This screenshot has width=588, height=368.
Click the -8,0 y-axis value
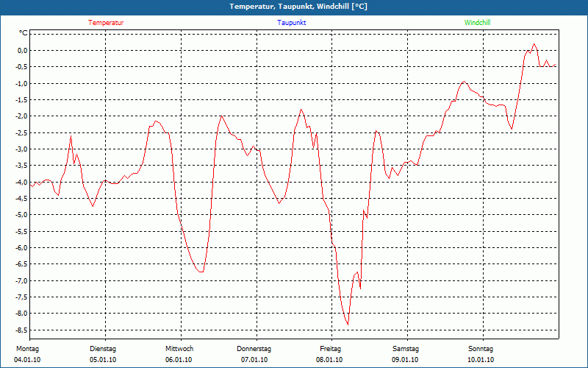21,314
